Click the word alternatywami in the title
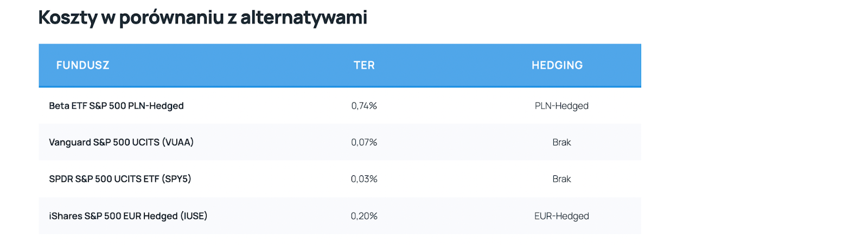The width and height of the screenshot is (868, 246). click(x=304, y=17)
